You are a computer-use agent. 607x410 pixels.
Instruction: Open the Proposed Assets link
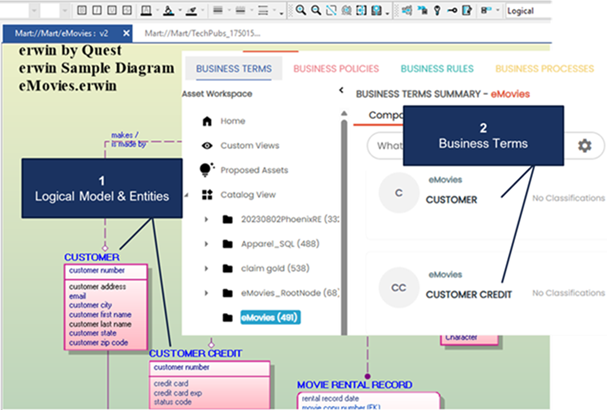[x=254, y=170]
